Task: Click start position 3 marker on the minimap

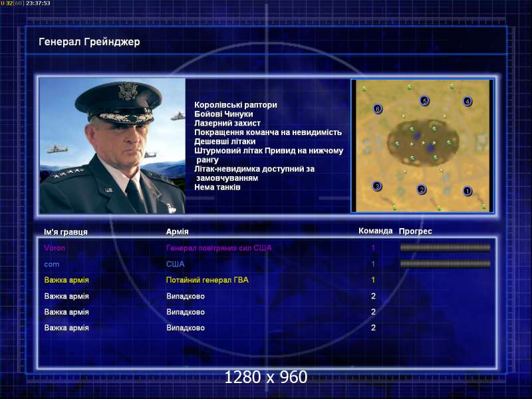Action: coord(377,186)
